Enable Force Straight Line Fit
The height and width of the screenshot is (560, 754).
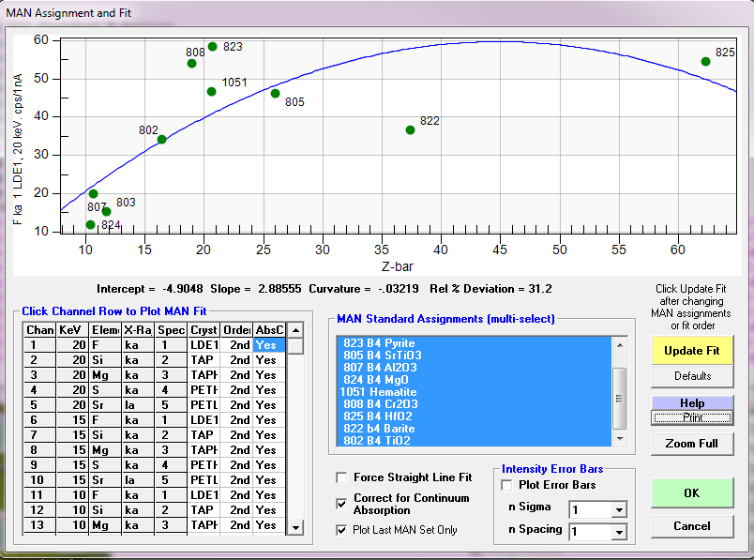(341, 477)
